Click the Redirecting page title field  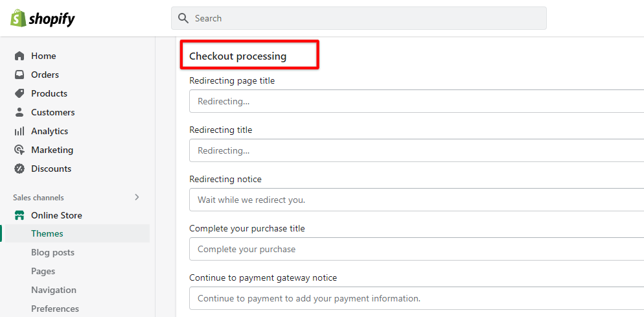click(x=416, y=101)
